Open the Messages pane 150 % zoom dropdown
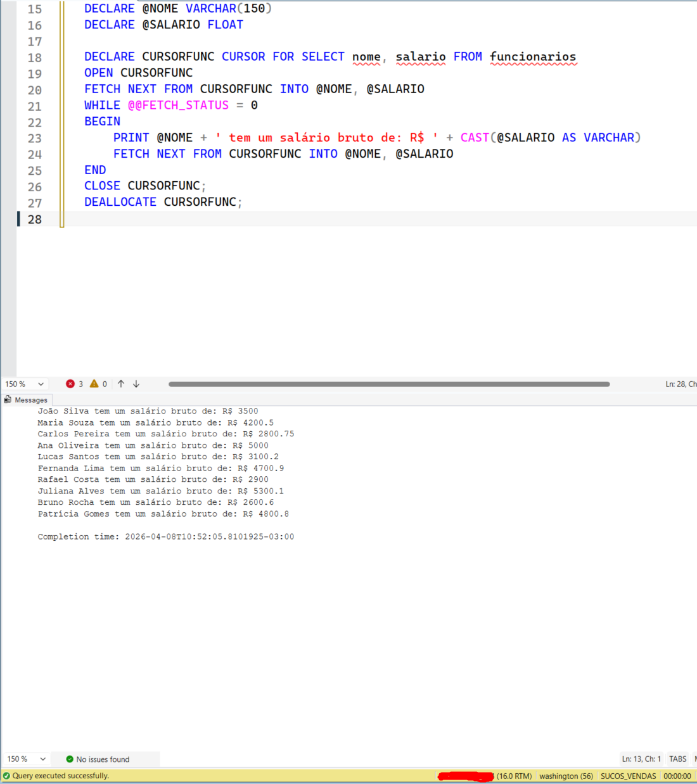Image resolution: width=697 pixels, height=784 pixels. click(x=43, y=759)
